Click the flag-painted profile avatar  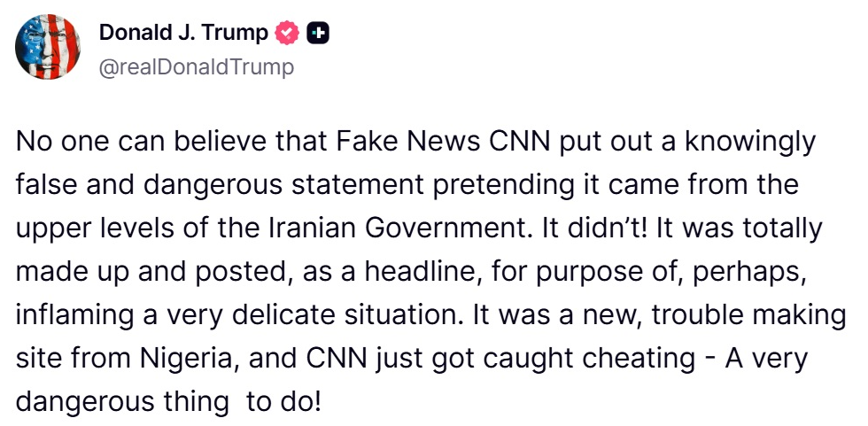49,49
